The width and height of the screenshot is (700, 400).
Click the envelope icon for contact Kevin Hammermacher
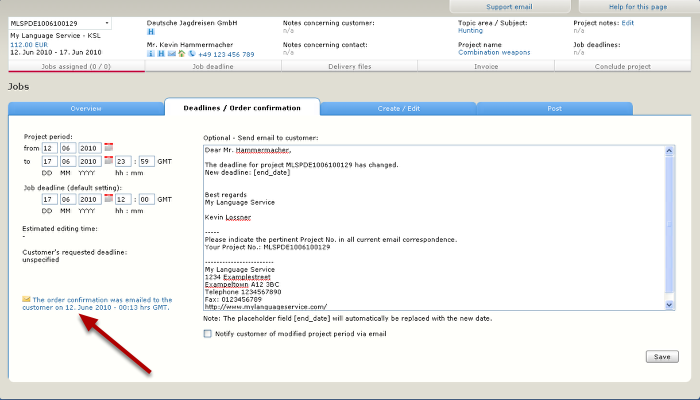point(171,54)
